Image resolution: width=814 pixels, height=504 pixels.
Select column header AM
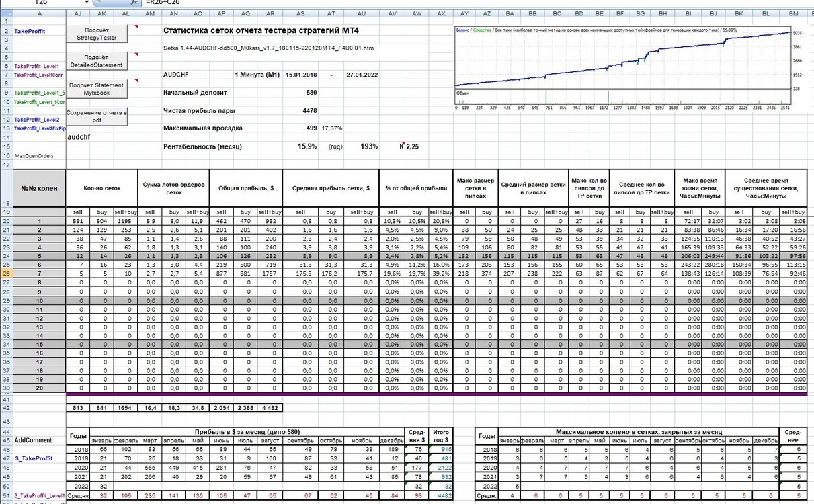point(151,13)
